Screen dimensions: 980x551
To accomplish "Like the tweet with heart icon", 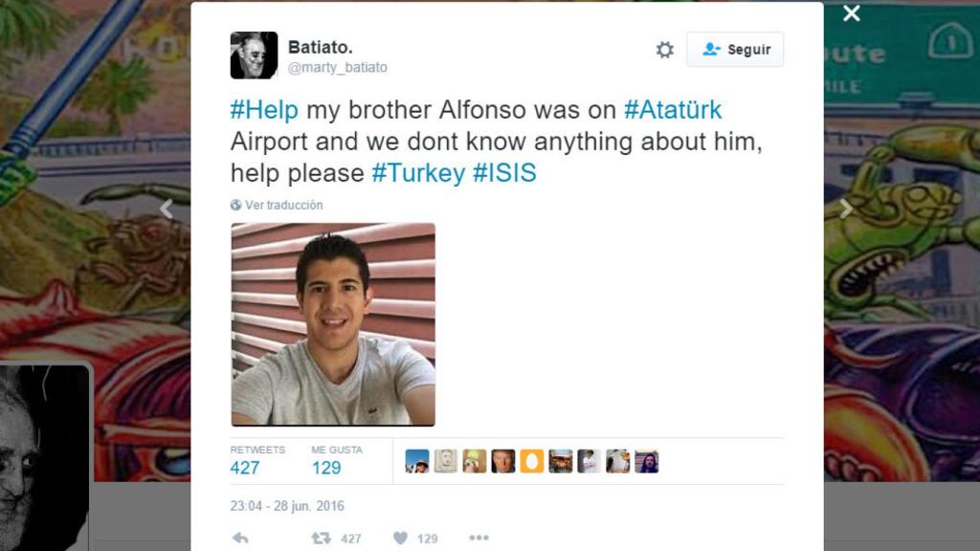I will tap(401, 538).
